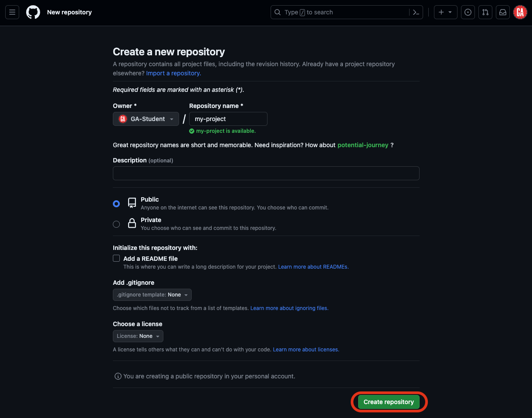Click inside the Description field
The image size is (532, 418).
266,173
